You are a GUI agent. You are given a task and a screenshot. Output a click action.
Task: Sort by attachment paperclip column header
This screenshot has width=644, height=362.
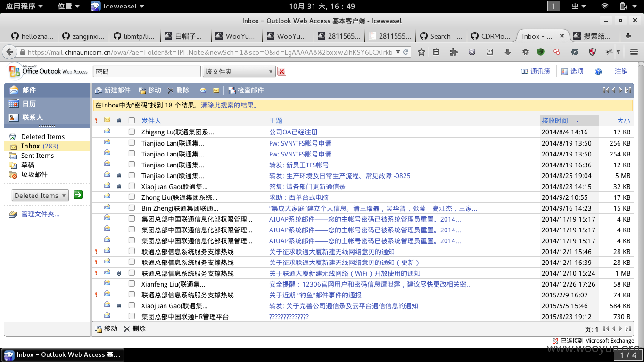coord(119,121)
